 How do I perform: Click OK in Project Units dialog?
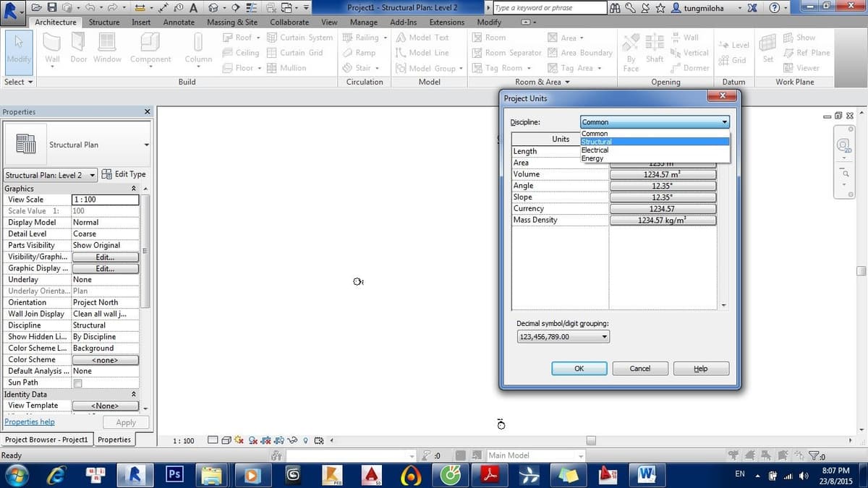579,368
